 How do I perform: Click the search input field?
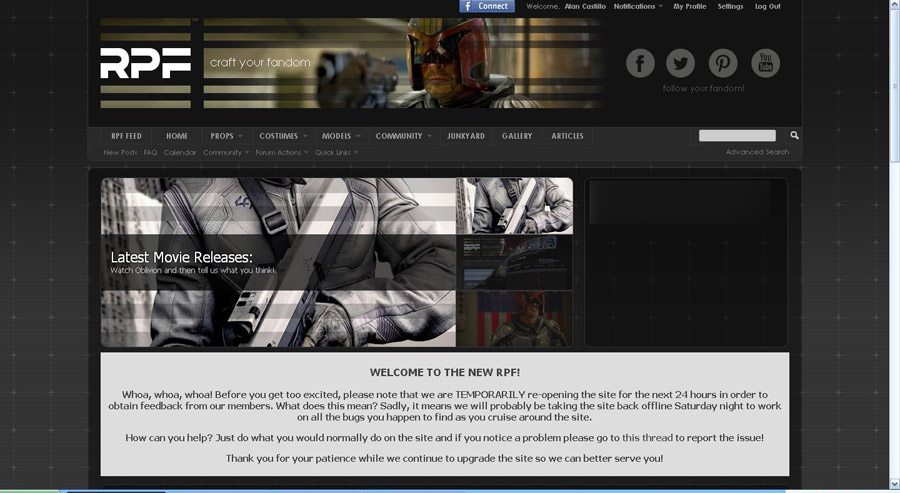(737, 135)
